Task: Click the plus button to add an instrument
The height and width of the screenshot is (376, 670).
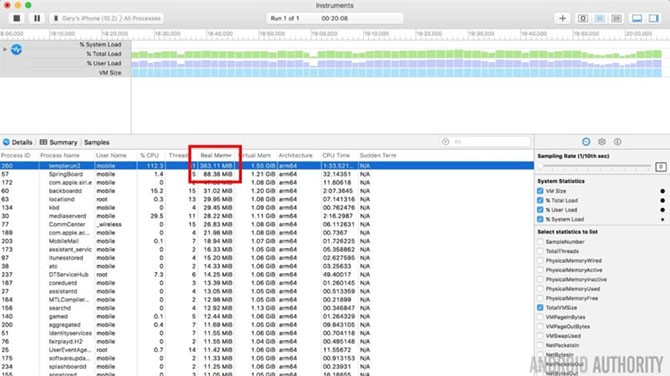Action: pos(562,18)
